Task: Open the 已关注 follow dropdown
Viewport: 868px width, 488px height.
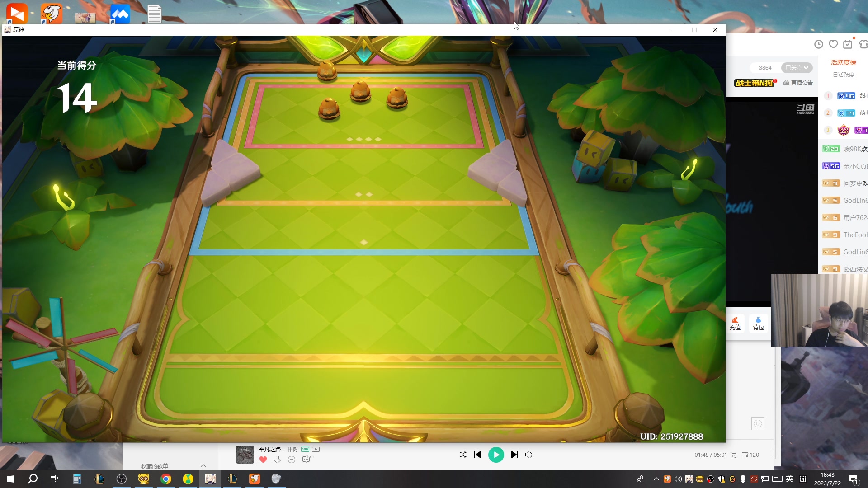Action: 797,68
